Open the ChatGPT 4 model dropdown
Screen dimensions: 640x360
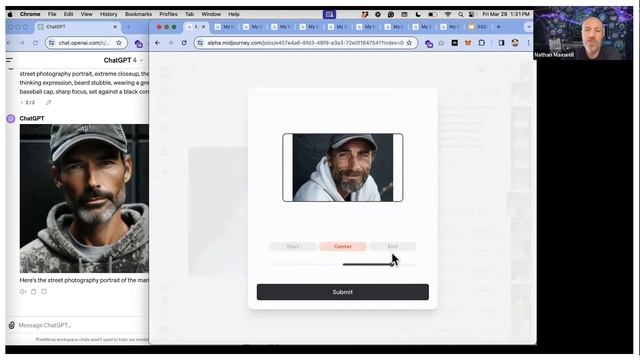coord(123,60)
